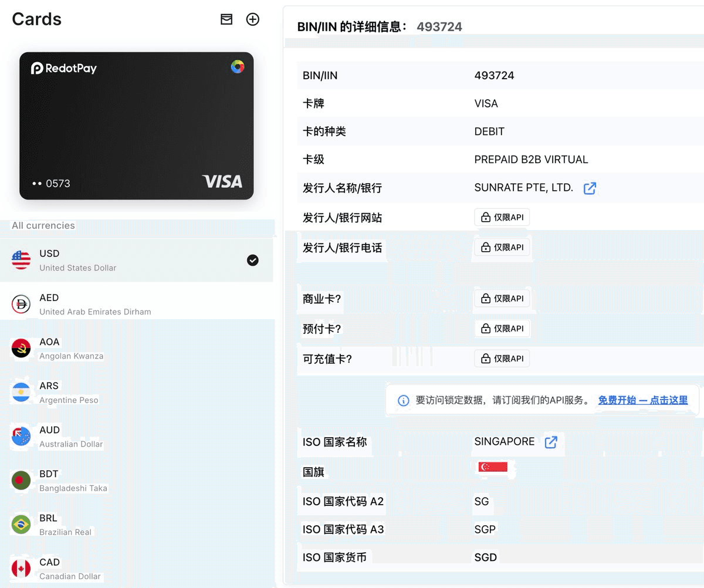
Task: Select the AOA Angolan Kwanza currency
Action: coord(137,348)
